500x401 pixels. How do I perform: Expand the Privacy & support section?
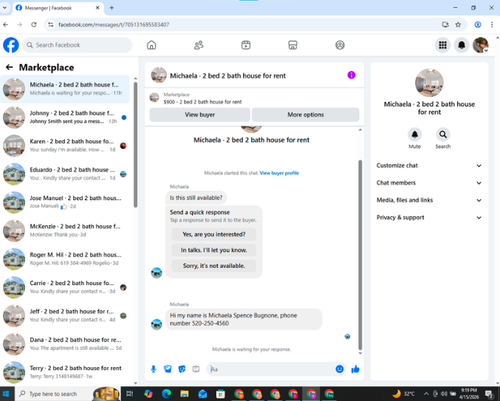(x=429, y=218)
